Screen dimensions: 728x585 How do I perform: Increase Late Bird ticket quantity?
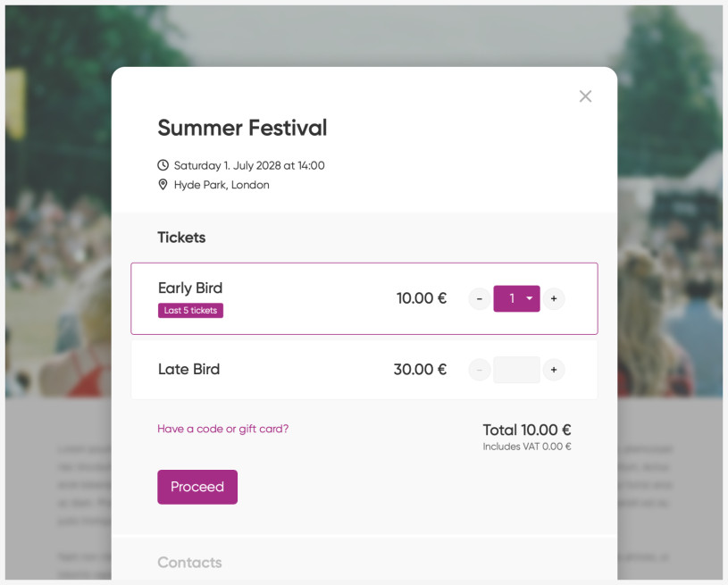tap(554, 370)
